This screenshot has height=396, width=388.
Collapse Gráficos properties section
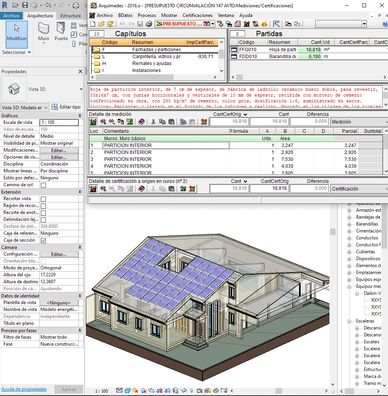click(80, 116)
